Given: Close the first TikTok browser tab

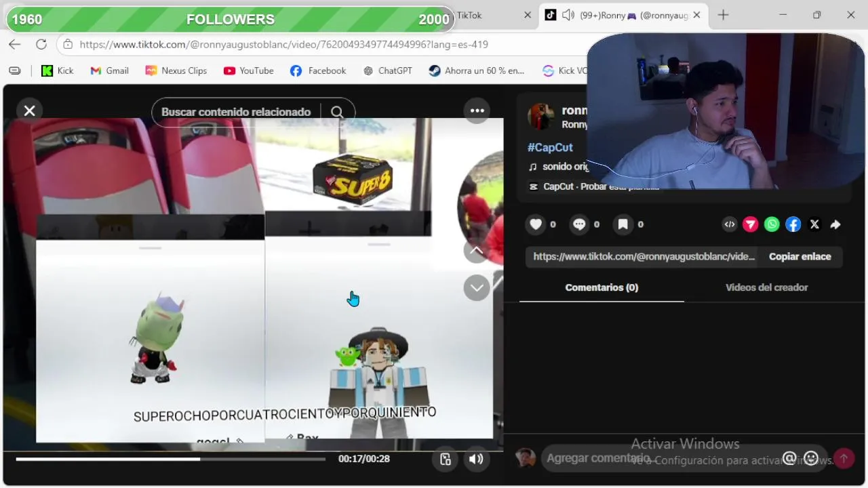Looking at the screenshot, I should pyautogui.click(x=528, y=15).
